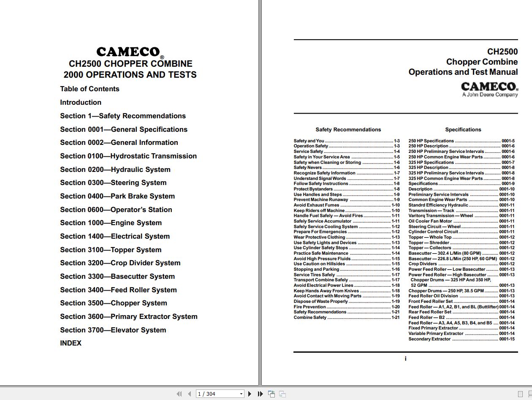Image resolution: width=532 pixels, height=400 pixels.
Task: Open the Introduction link
Action: click(x=81, y=102)
